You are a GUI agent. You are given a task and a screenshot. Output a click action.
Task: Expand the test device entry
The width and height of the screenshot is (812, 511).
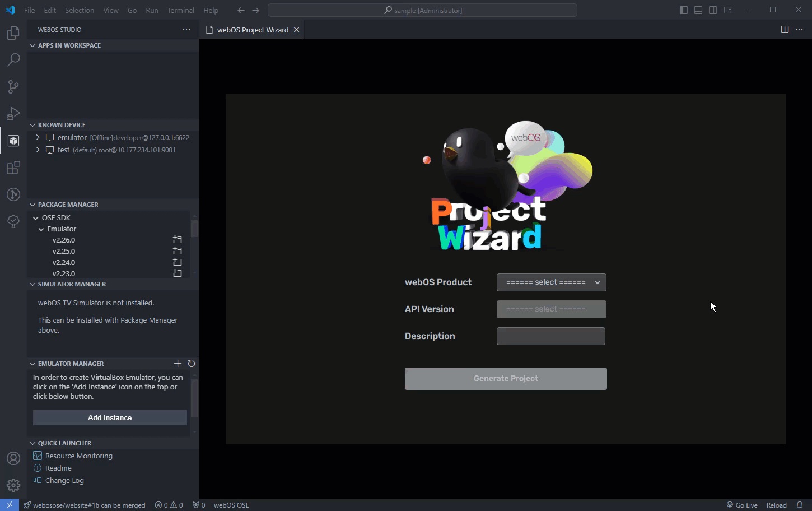(x=38, y=150)
